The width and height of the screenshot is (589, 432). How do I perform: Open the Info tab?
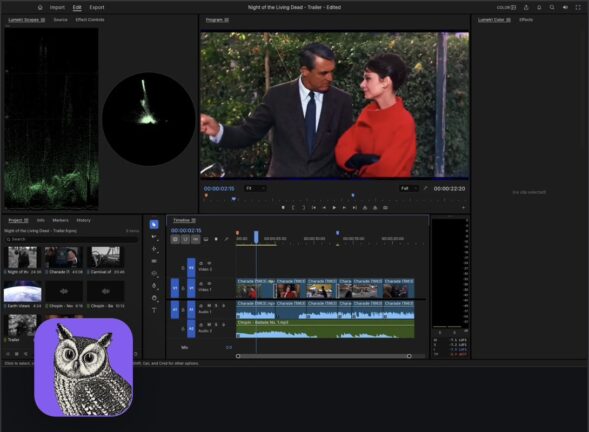pos(41,221)
